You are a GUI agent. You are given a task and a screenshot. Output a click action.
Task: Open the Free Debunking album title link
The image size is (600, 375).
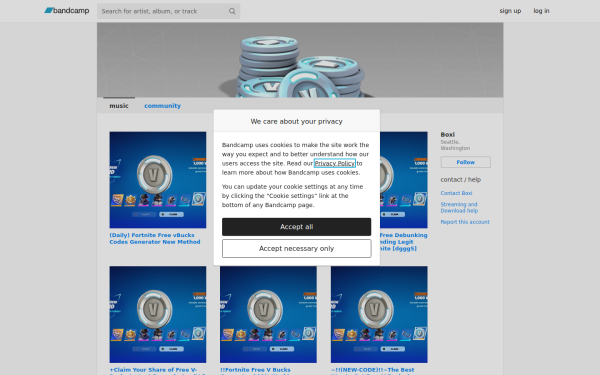404,242
